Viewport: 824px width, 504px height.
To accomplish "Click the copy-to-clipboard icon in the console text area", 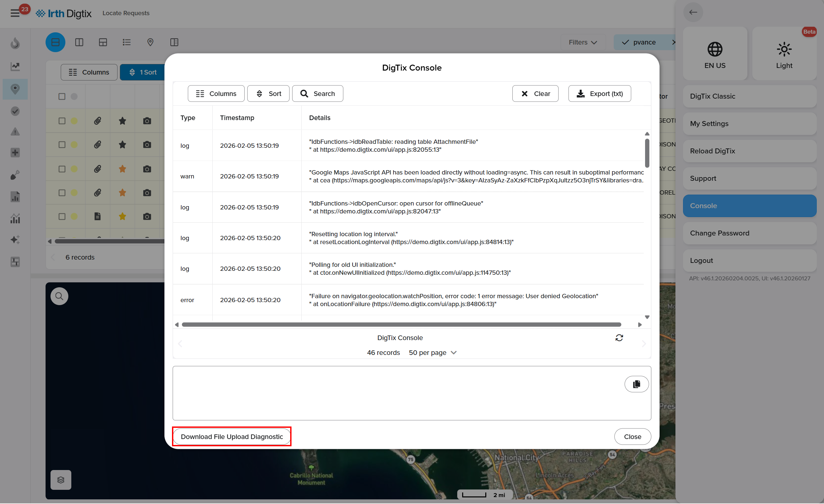I will click(x=636, y=384).
